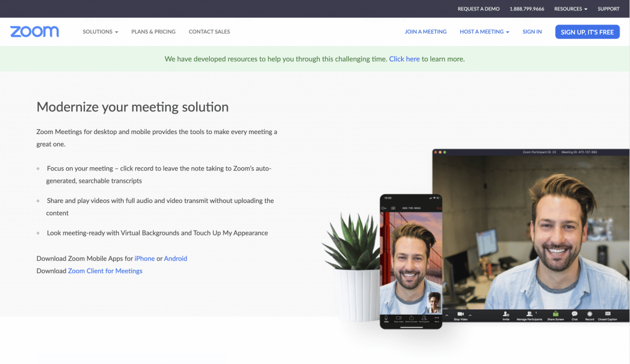
Task: Tap Share Content icon on the phone
Action: [412, 318]
